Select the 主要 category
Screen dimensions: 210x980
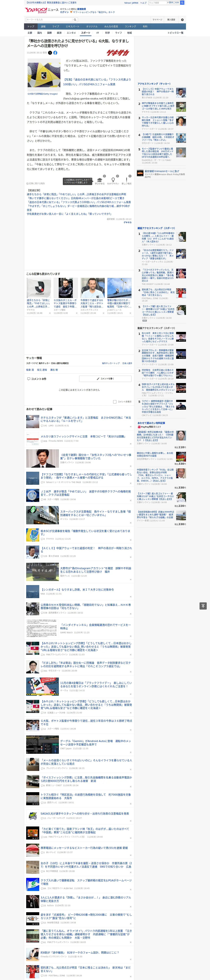coord(30,33)
